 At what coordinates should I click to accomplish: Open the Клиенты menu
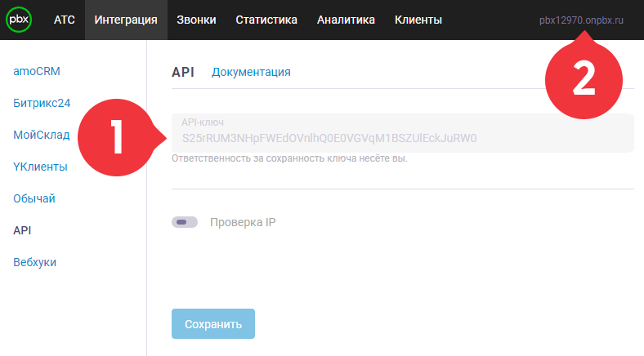pos(418,20)
